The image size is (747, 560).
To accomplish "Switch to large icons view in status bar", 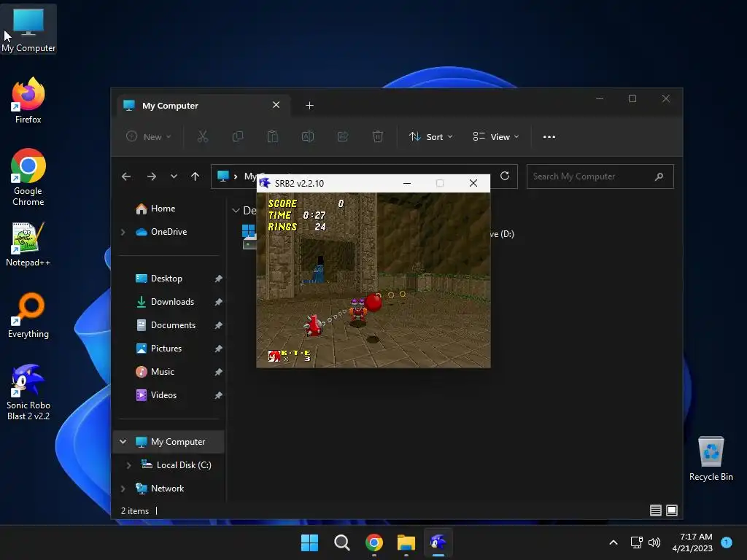I will (672, 510).
